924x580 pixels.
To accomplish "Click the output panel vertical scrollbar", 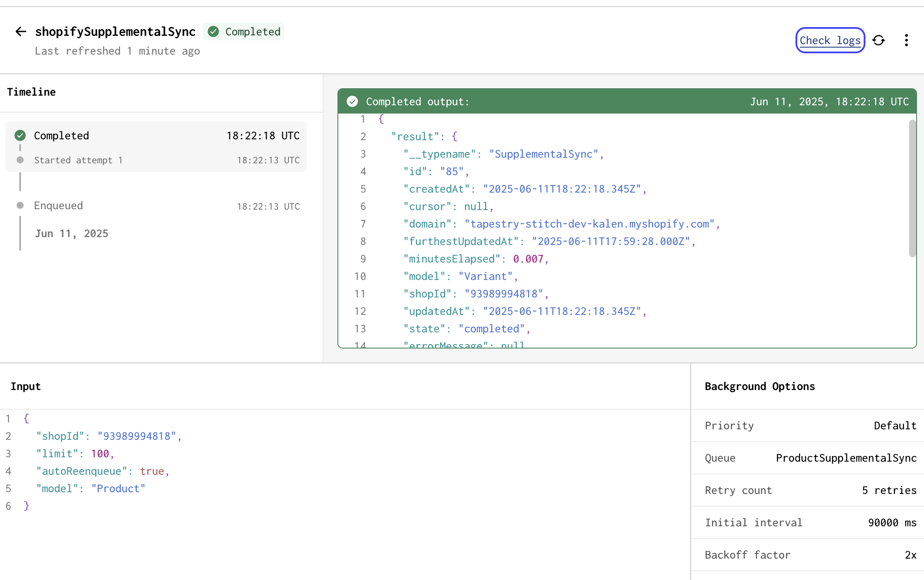I will [x=912, y=188].
